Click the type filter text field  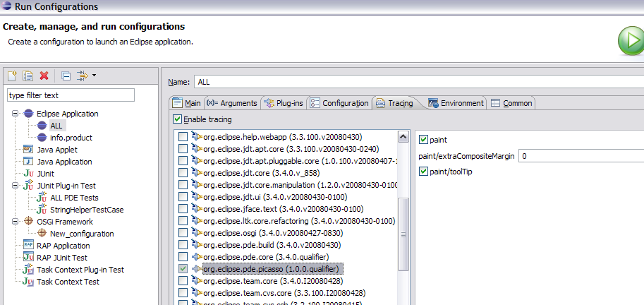tap(71, 95)
